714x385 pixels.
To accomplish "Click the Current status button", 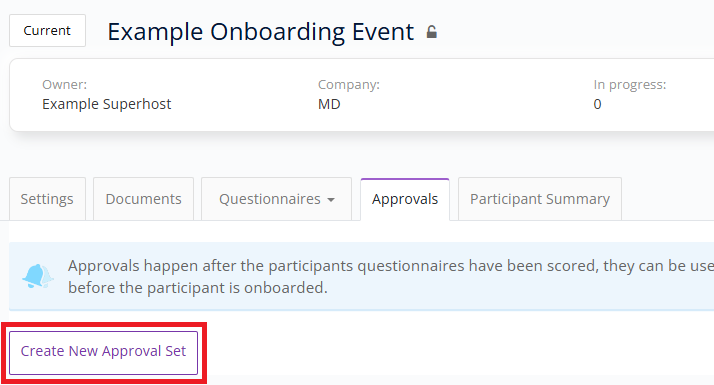I will (x=47, y=31).
